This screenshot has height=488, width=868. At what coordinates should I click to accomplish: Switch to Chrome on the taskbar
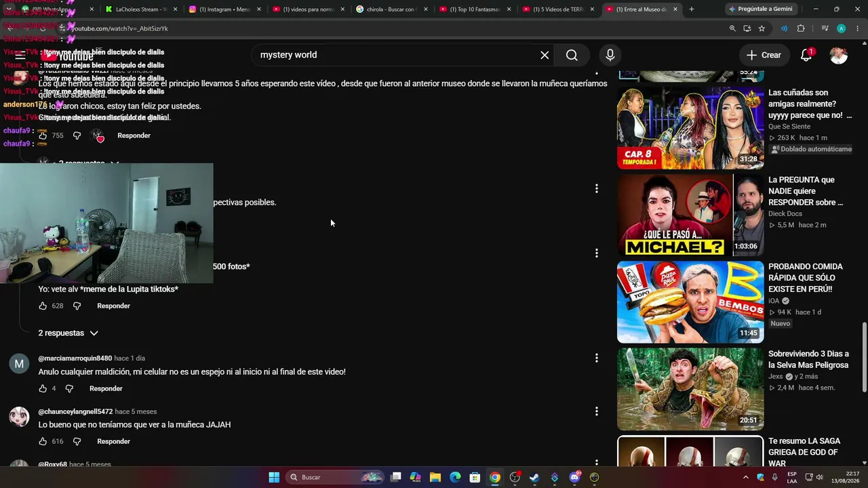pos(495,477)
